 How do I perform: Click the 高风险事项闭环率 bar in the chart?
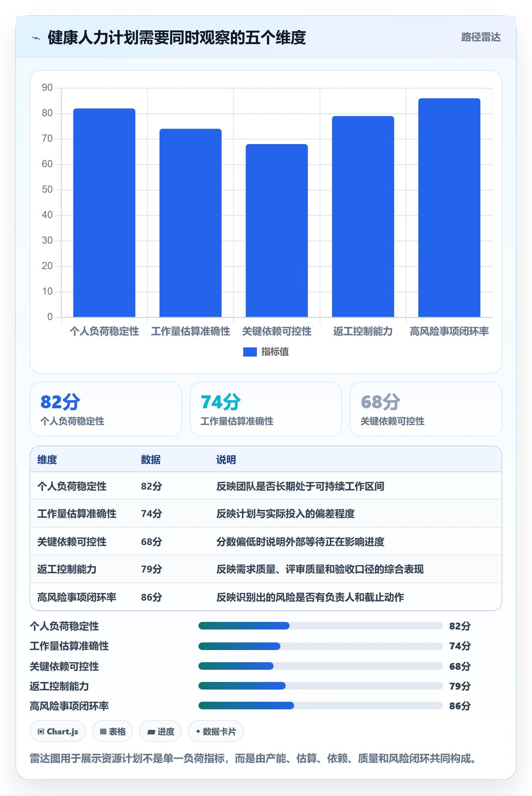(449, 208)
